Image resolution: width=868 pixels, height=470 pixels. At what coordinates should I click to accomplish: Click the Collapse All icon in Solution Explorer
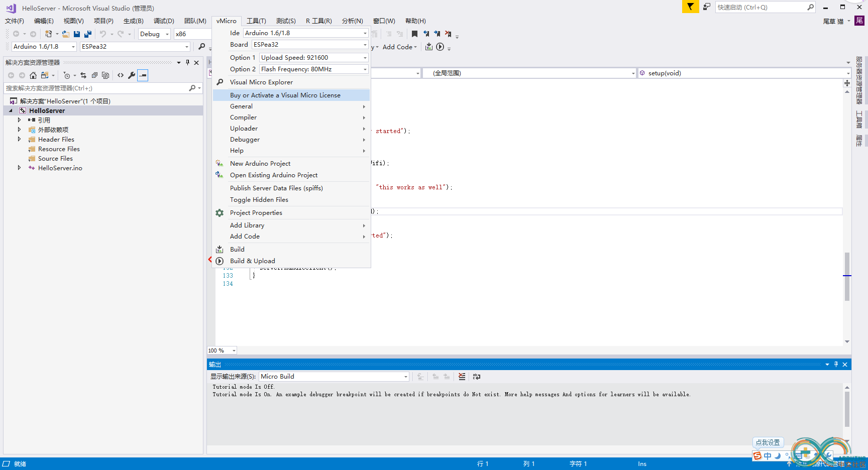point(94,75)
